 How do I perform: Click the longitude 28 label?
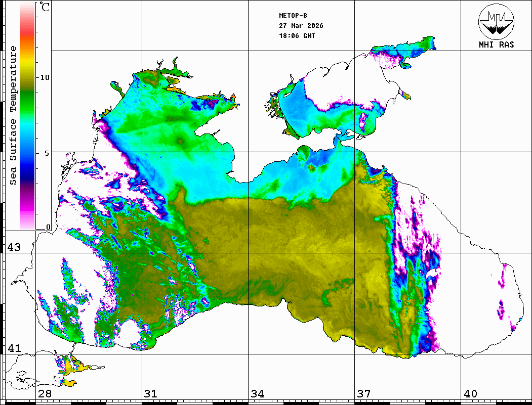[x=45, y=394]
